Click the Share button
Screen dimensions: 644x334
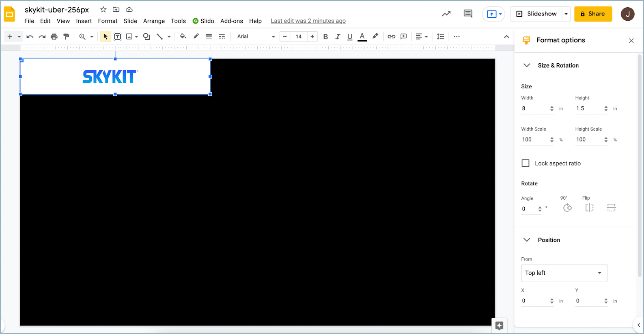click(593, 14)
